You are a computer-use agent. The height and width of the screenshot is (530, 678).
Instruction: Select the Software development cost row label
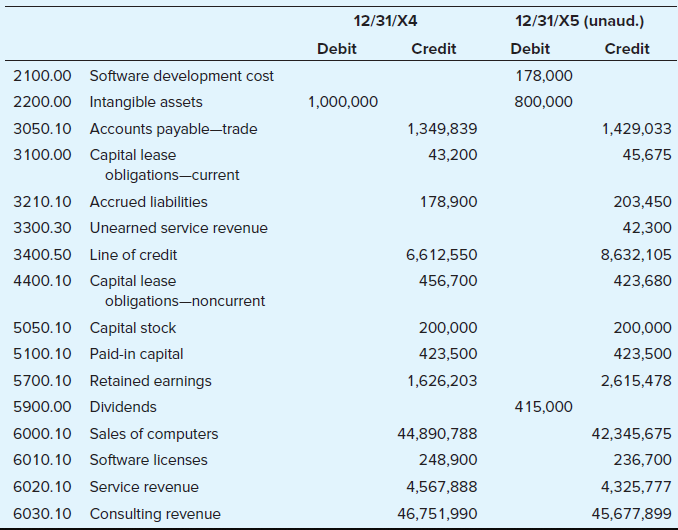coord(182,76)
